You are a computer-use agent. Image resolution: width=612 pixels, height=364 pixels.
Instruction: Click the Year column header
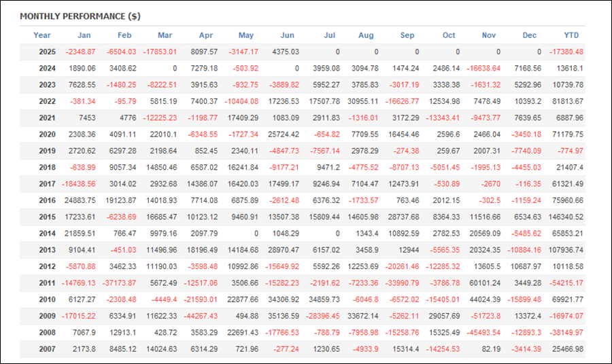tap(42, 35)
